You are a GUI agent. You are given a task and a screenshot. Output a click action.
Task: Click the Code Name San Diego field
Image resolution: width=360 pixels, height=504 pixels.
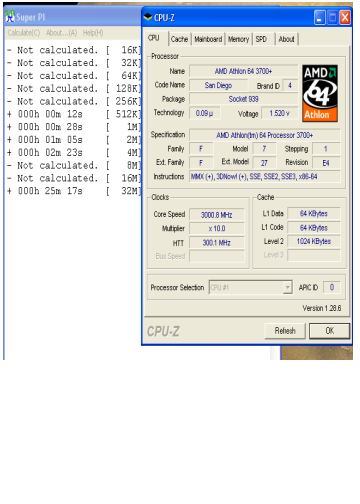(x=218, y=86)
